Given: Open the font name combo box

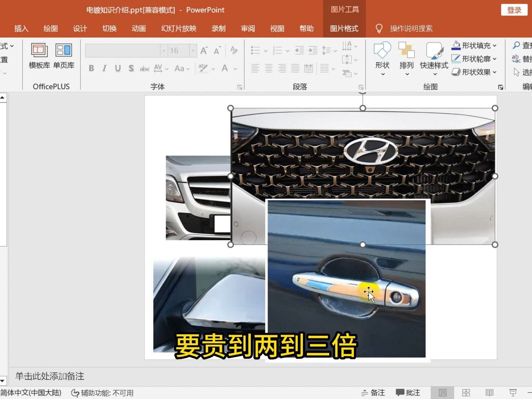Looking at the screenshot, I should (126, 51).
